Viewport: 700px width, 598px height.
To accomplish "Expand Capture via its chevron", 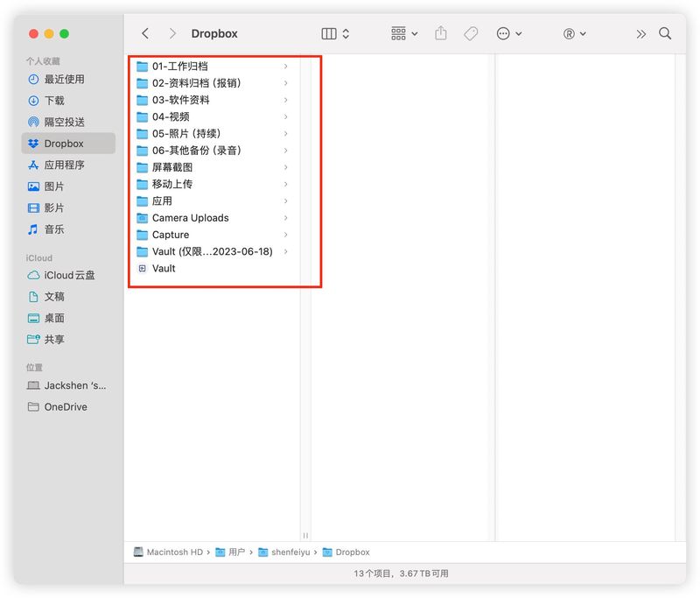I will [286, 235].
